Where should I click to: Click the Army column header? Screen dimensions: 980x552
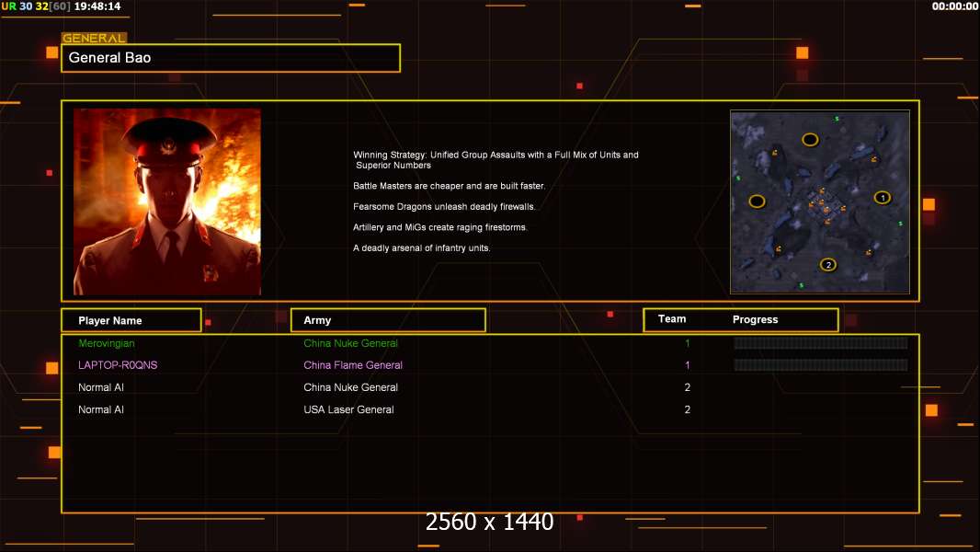coord(388,320)
